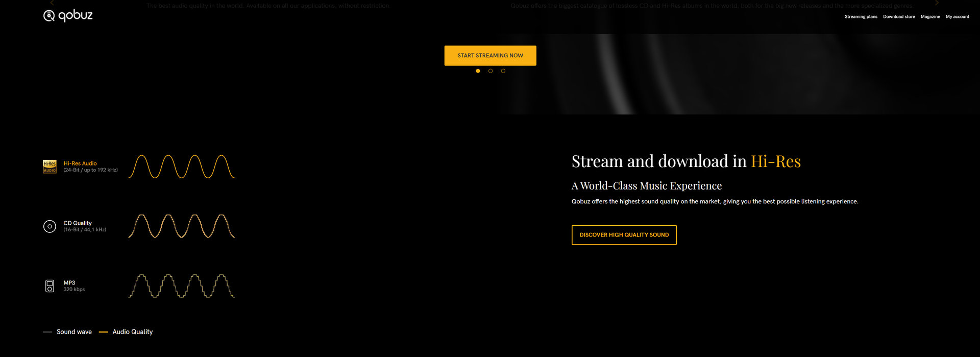Select third carousel dot indicator
The image size is (980, 357).
click(503, 71)
